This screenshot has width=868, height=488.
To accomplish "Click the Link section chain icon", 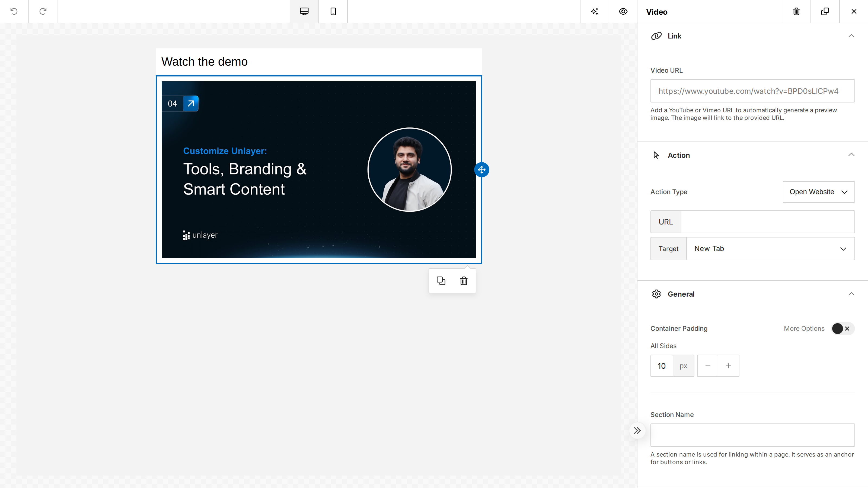I will point(656,36).
